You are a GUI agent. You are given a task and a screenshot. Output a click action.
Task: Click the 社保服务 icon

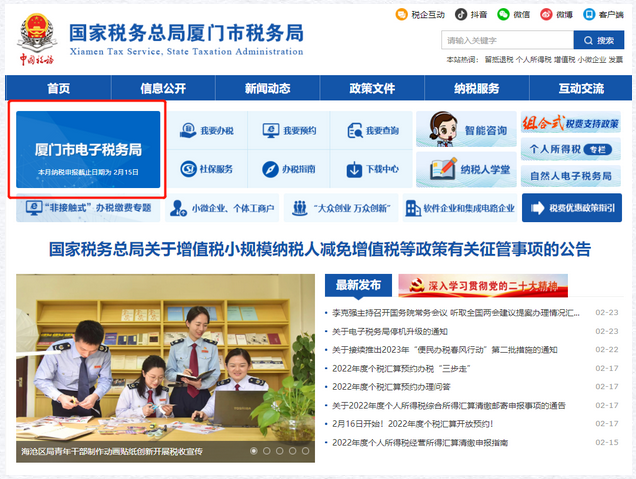188,169
